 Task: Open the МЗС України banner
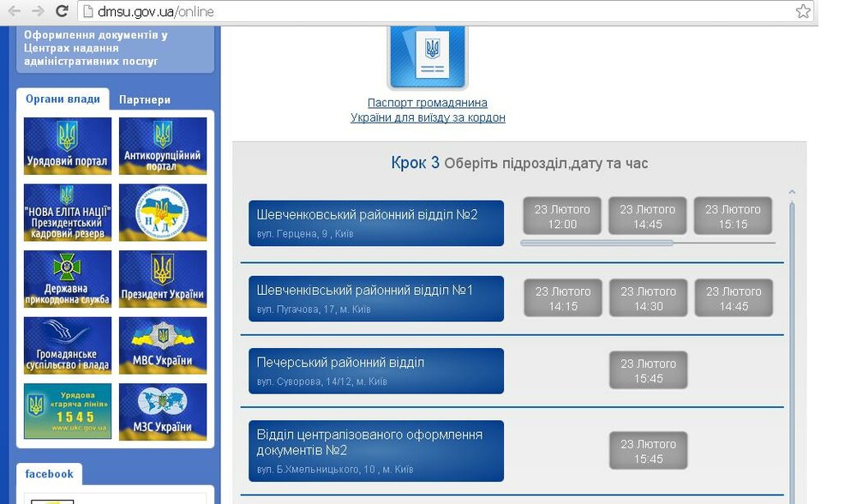(x=163, y=411)
